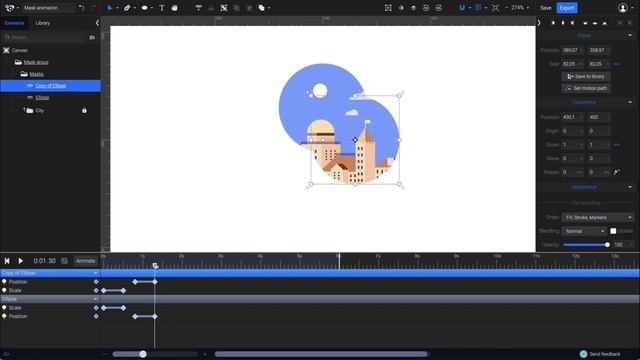Toggle the Size aspect ratio link icon

(x=617, y=64)
